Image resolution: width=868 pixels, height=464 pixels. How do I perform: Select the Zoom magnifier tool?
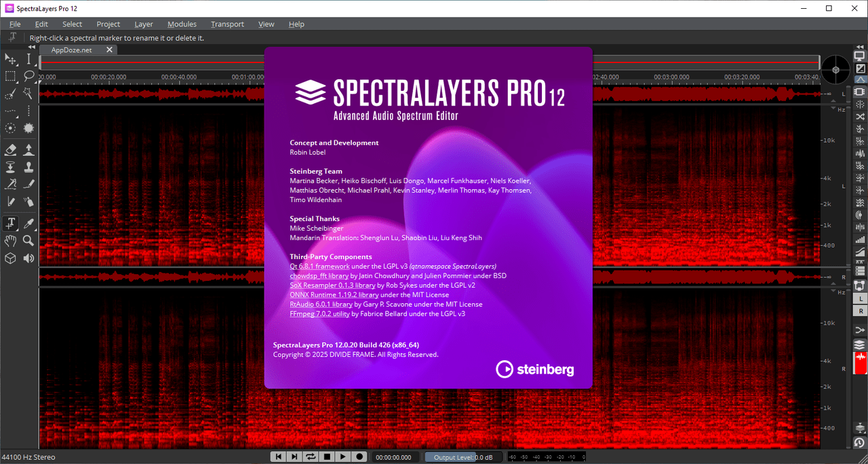(x=28, y=240)
